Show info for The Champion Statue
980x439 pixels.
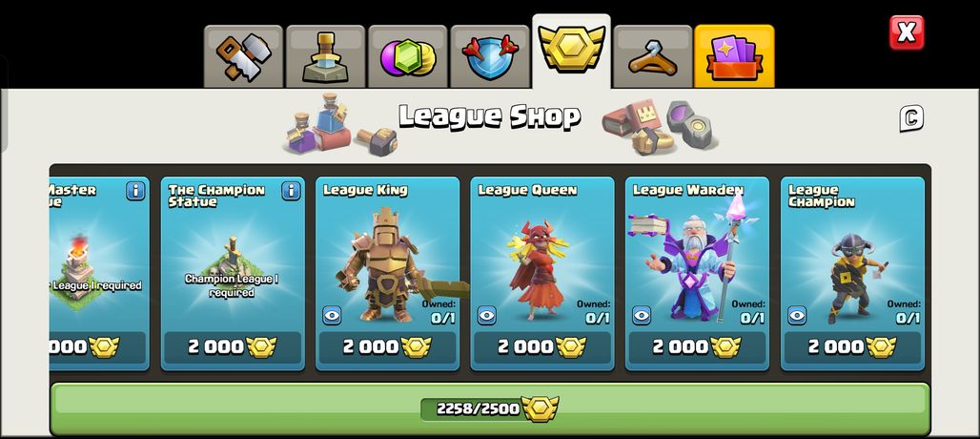tap(291, 191)
